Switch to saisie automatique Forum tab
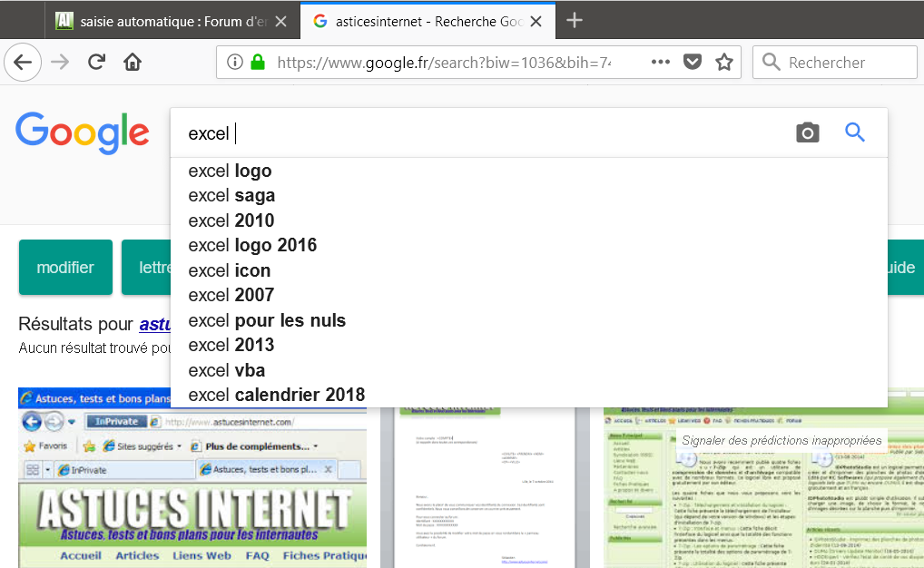 point(172,21)
